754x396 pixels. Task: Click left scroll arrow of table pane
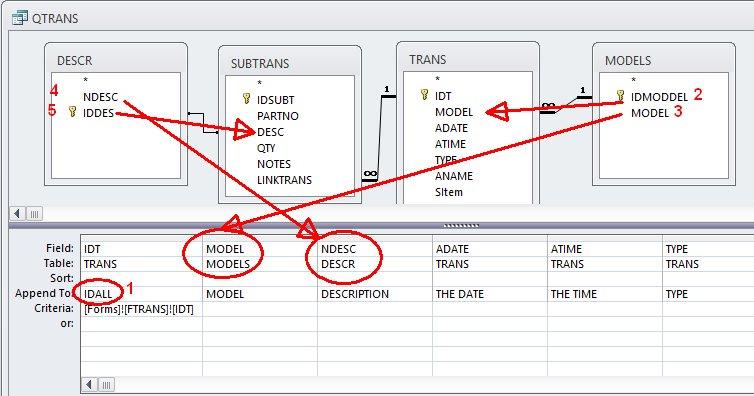tap(17, 213)
